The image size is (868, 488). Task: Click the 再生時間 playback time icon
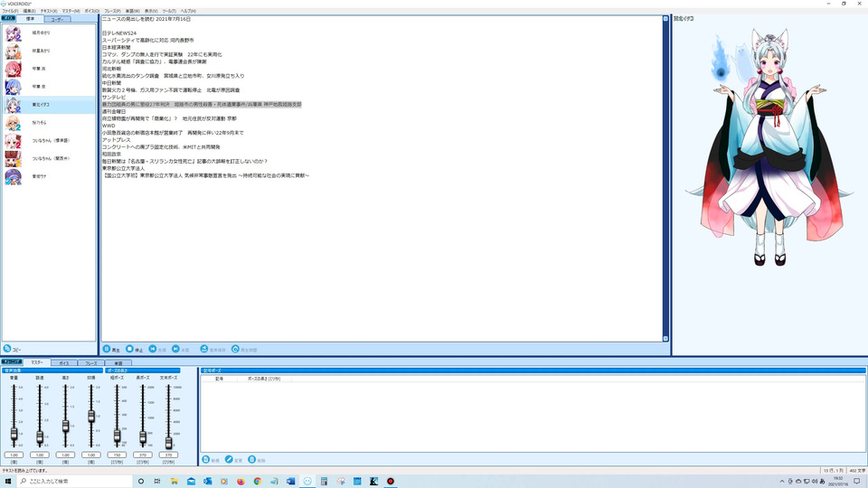click(235, 349)
